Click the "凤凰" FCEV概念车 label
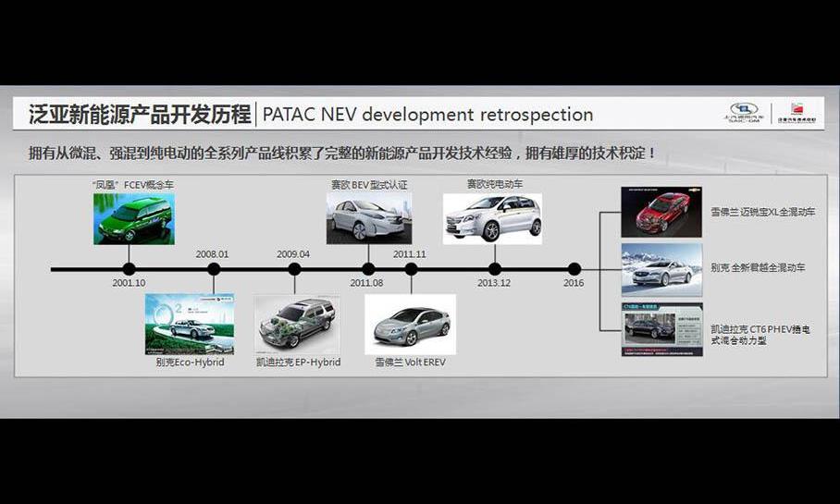Viewport: 840px width, 504px height. (133, 185)
